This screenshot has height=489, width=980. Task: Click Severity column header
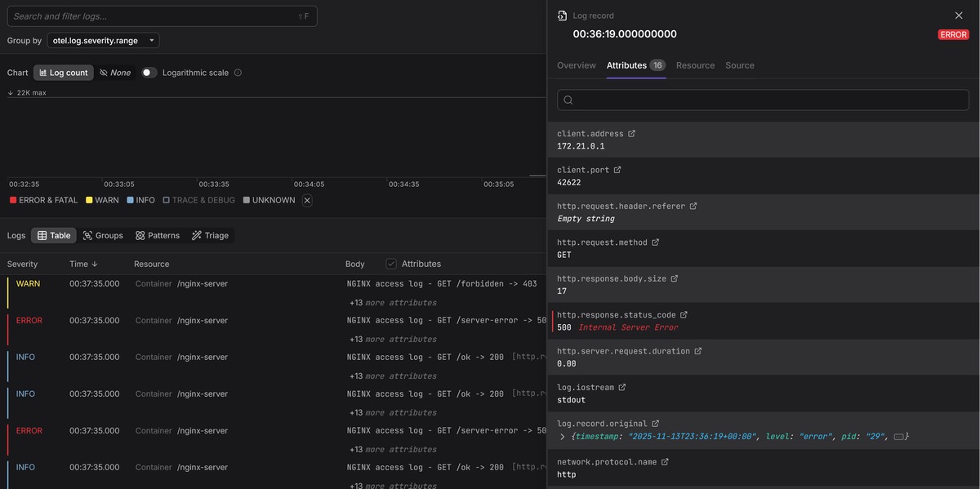pyautogui.click(x=22, y=265)
